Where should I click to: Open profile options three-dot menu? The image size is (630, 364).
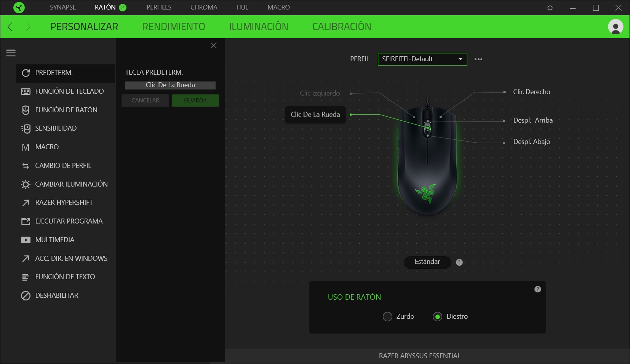(x=478, y=59)
